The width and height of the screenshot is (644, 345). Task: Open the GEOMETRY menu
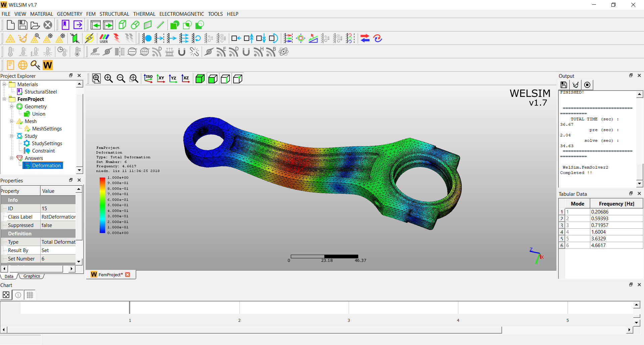[69, 14]
